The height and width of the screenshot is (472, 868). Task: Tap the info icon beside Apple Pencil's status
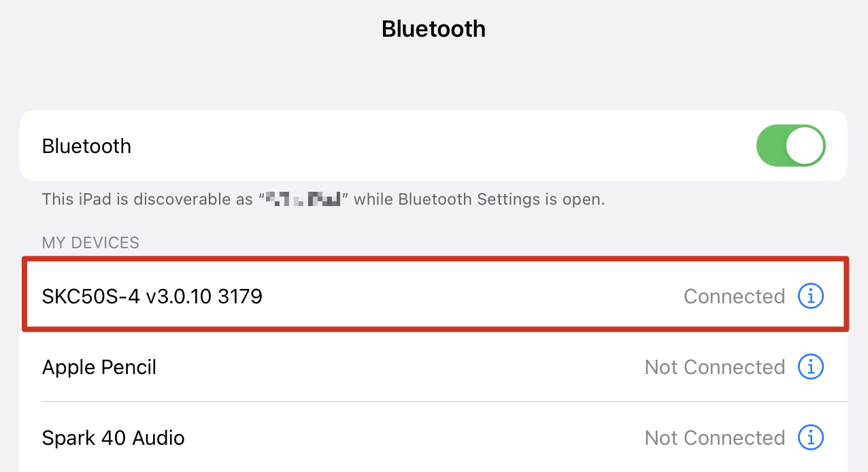coord(811,367)
